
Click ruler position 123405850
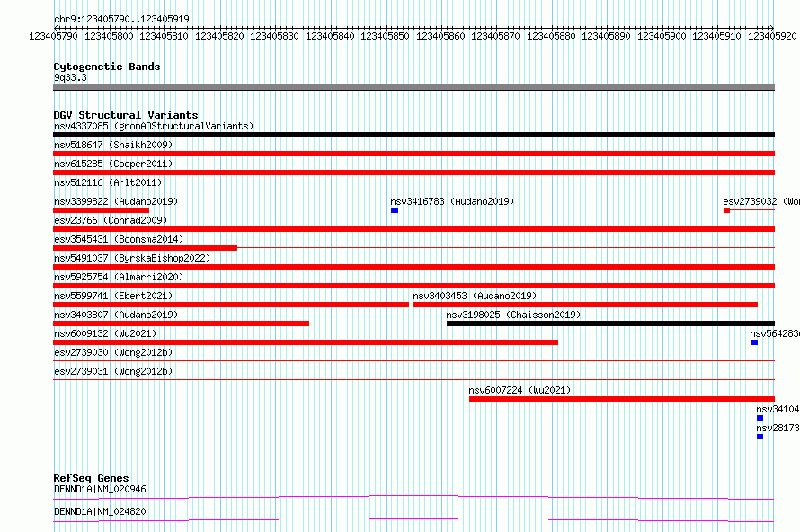click(386, 36)
